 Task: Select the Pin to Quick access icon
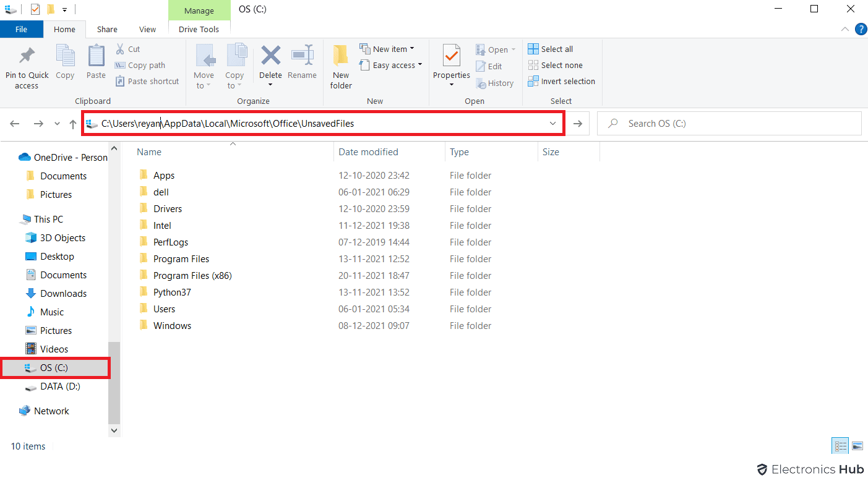[26, 65]
